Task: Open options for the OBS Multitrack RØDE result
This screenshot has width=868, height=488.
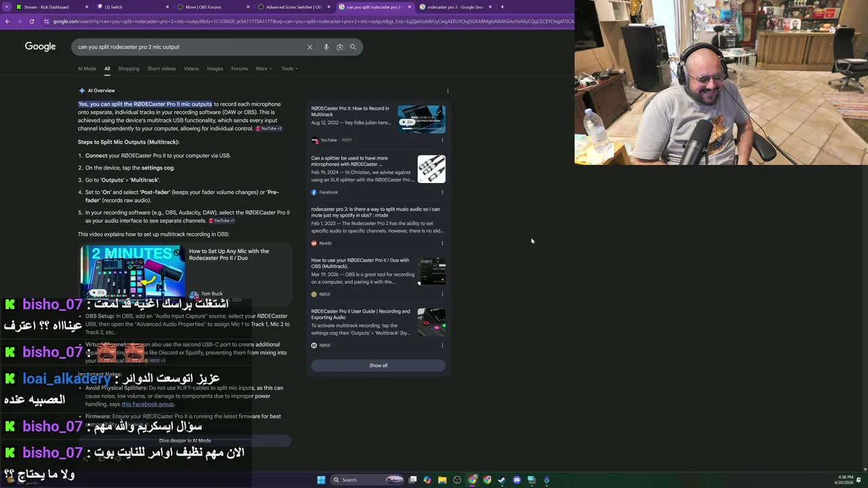Action: 442,294
